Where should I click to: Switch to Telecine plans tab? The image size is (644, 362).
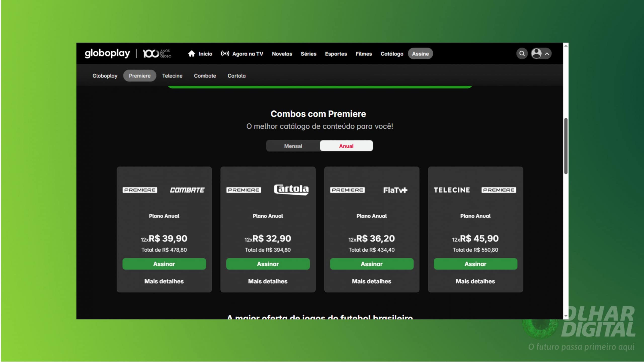172,76
